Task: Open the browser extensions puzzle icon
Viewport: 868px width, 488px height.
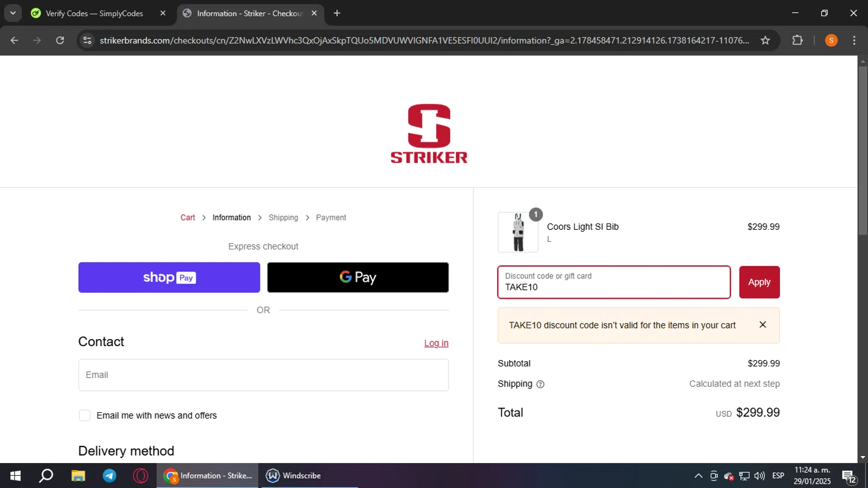Action: [x=797, y=41]
